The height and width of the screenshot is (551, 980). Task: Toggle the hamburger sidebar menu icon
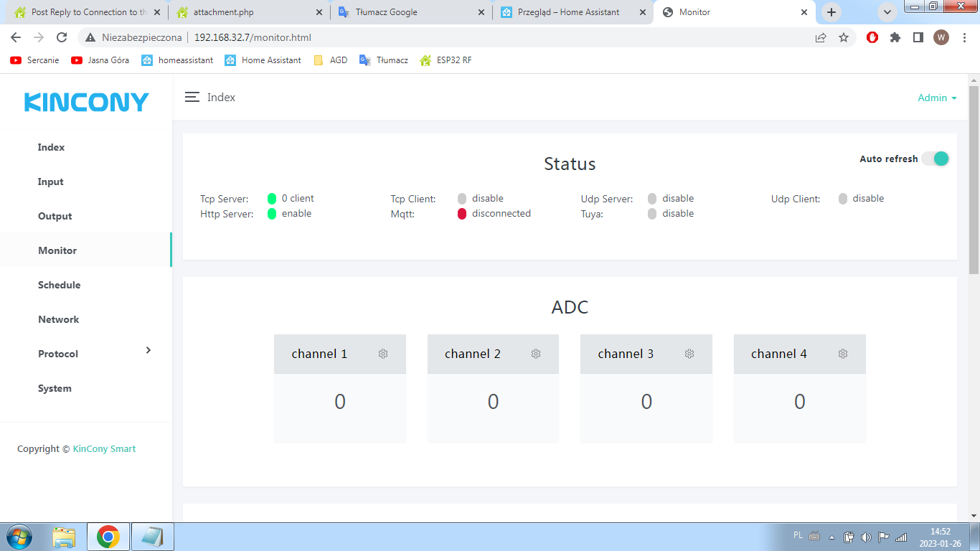[x=192, y=97]
